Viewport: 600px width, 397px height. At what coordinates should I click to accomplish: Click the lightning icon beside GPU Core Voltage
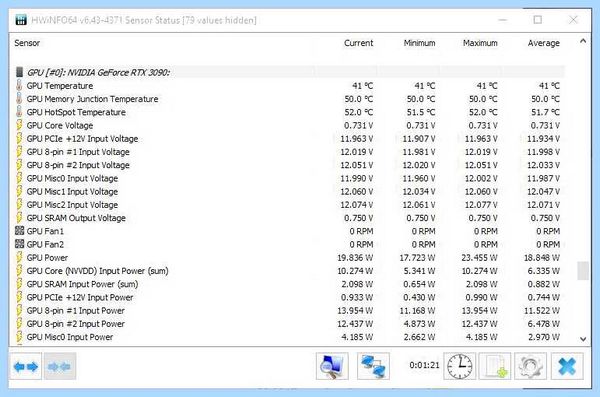tap(19, 125)
